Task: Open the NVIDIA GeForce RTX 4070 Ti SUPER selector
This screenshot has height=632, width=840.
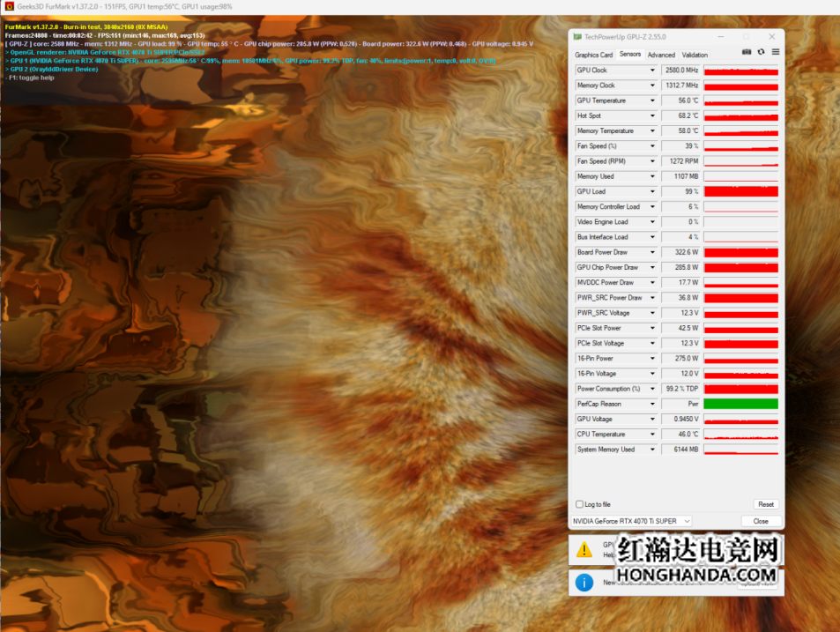Action: click(632, 521)
